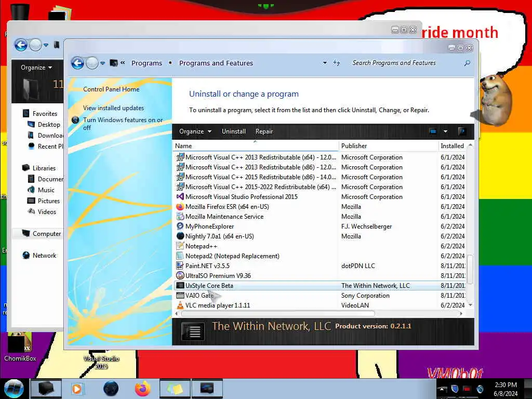The height and width of the screenshot is (399, 532).
Task: Open the view options dropdown arrow
Action: pos(445,131)
